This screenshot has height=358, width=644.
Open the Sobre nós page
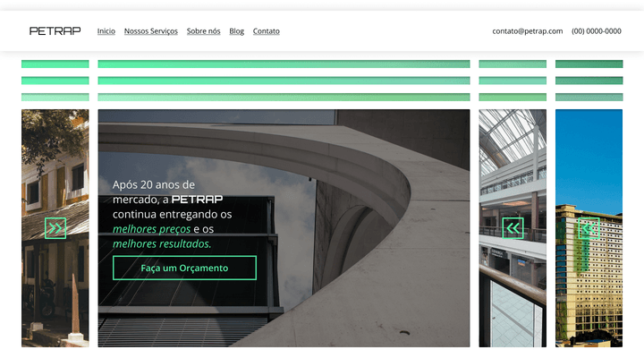(203, 31)
